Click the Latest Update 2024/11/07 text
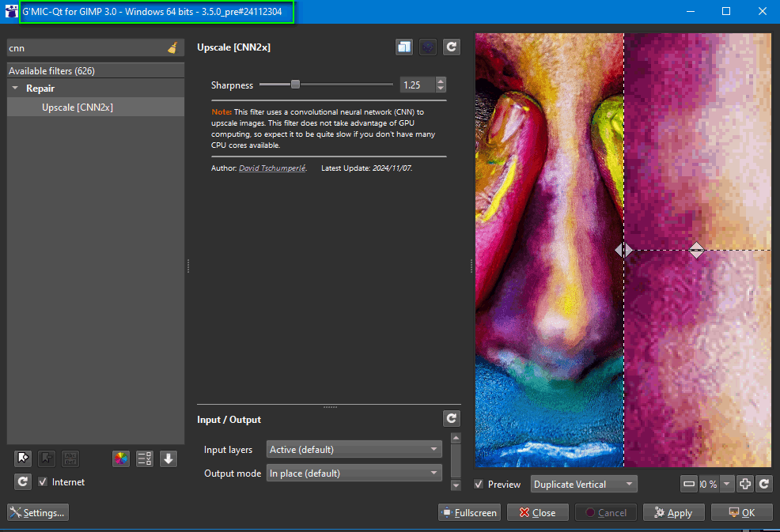The width and height of the screenshot is (780, 532). 366,168
